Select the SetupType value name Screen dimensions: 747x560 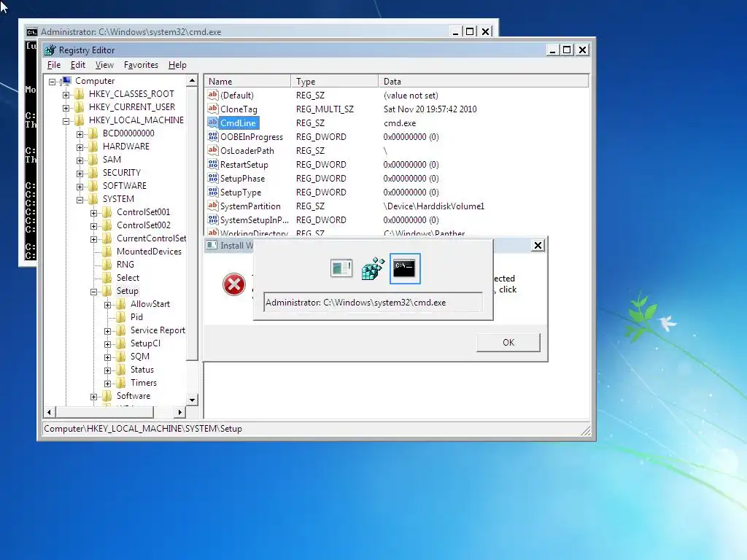coord(241,192)
